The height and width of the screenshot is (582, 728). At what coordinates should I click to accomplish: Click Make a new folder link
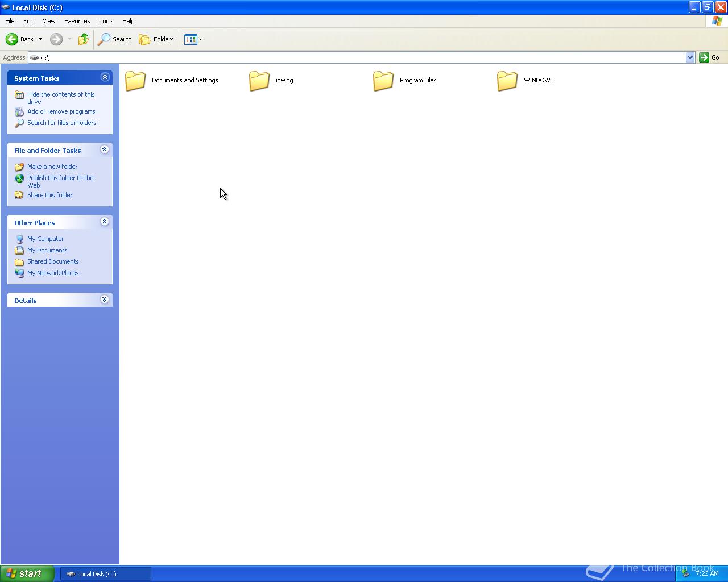(52, 167)
